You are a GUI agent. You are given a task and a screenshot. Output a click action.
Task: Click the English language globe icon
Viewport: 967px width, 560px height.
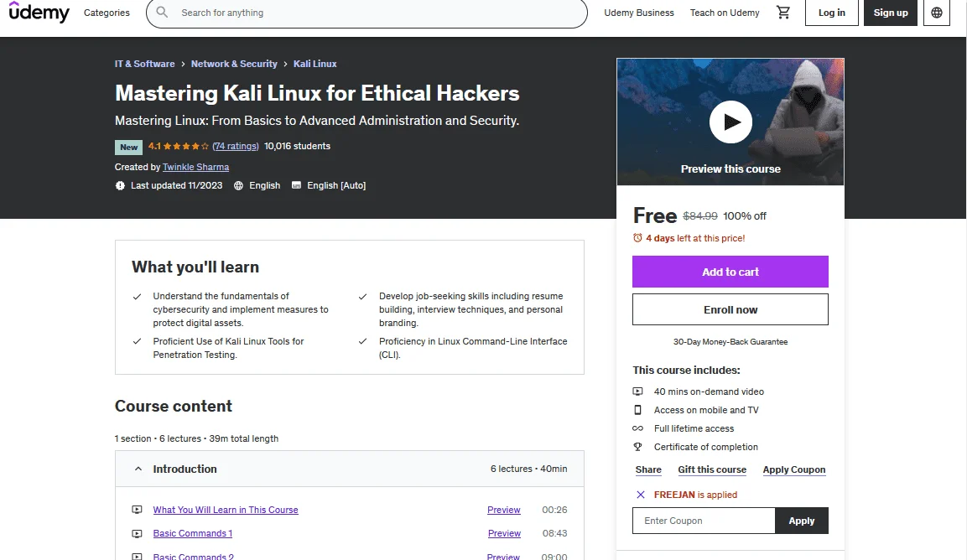click(x=239, y=185)
